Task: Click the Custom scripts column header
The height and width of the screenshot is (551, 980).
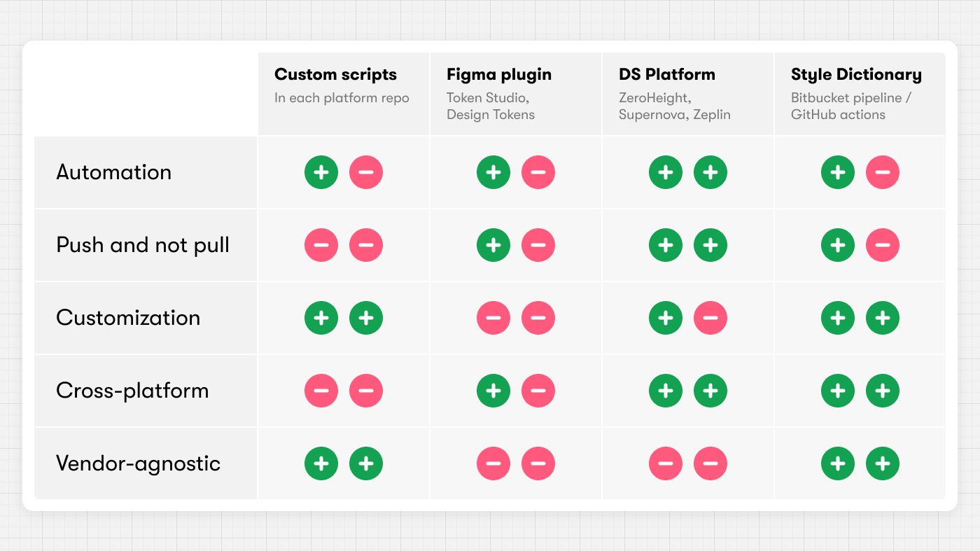Action: pos(335,75)
